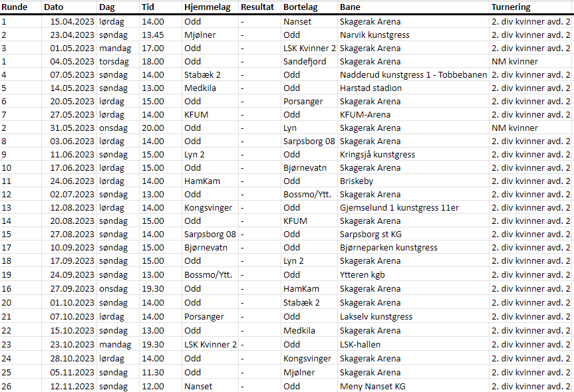
Task: Select the Sarpsborg st KG venue
Action: tap(370, 235)
